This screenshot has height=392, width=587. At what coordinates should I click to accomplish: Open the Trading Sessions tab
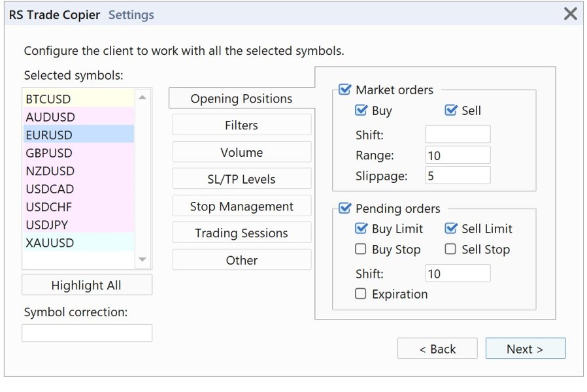242,233
